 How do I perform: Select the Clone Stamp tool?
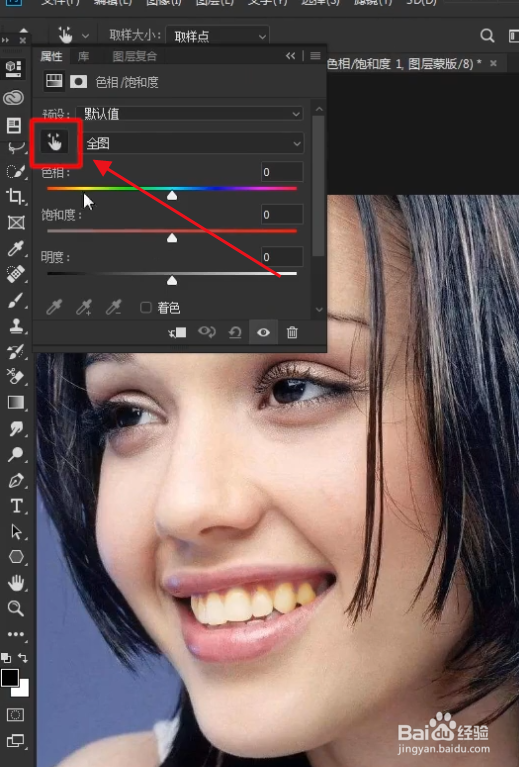16,325
